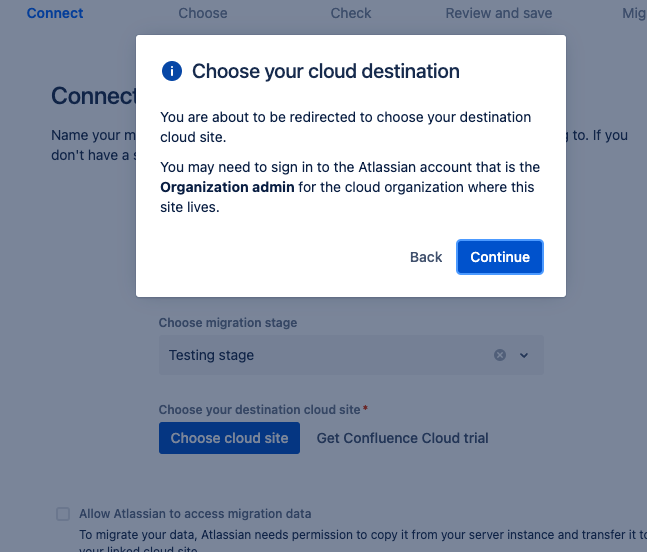
Task: Enable Allow Atlassian to access migration data checkbox
Action: (x=63, y=514)
